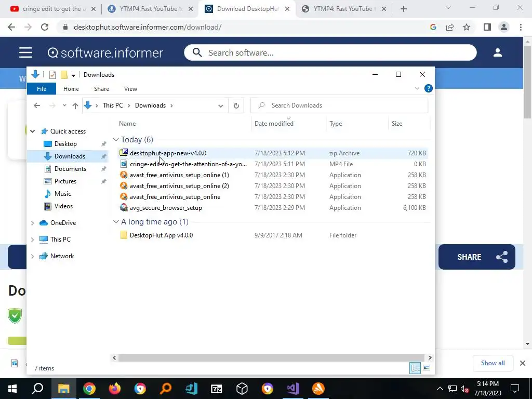Select Documents in Quick access
Viewport: 532px width, 399px height.
tap(70, 169)
